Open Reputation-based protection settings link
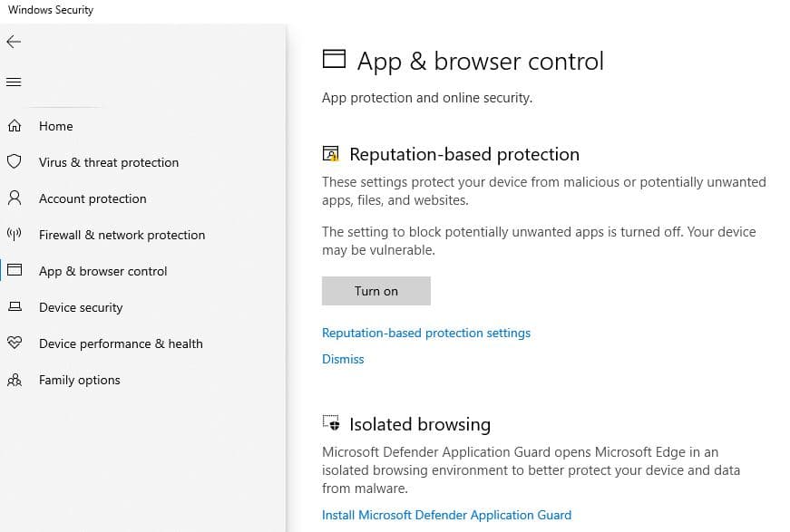This screenshot has height=532, width=790. click(x=426, y=333)
